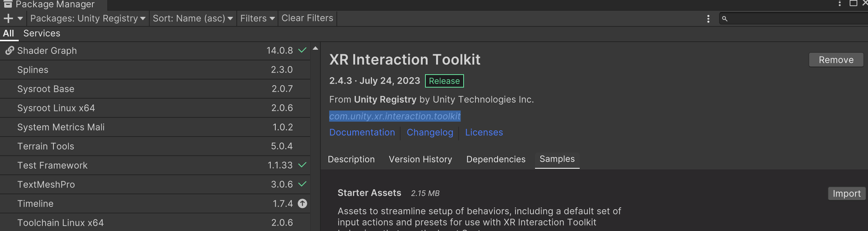This screenshot has height=231, width=868.
Task: Switch to the Samples tab
Action: [x=557, y=159]
